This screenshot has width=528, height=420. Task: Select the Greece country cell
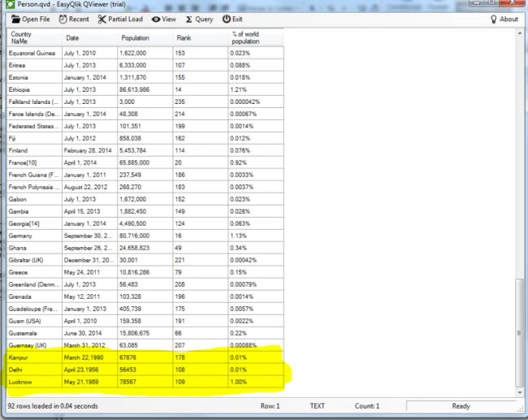pos(34,272)
